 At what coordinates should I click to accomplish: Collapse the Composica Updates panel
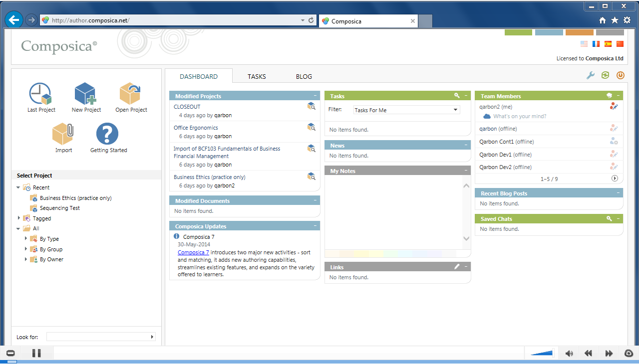coord(315,226)
